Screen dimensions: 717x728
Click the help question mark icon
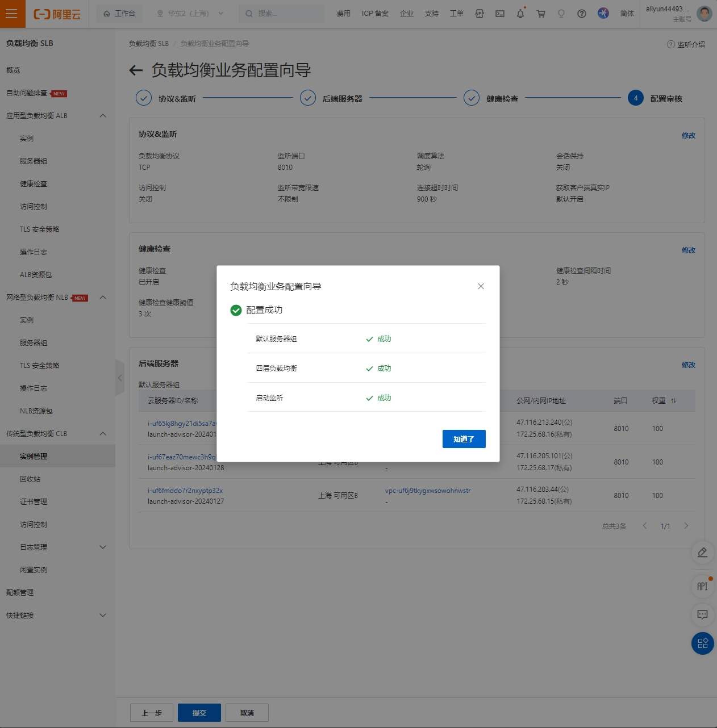click(582, 14)
